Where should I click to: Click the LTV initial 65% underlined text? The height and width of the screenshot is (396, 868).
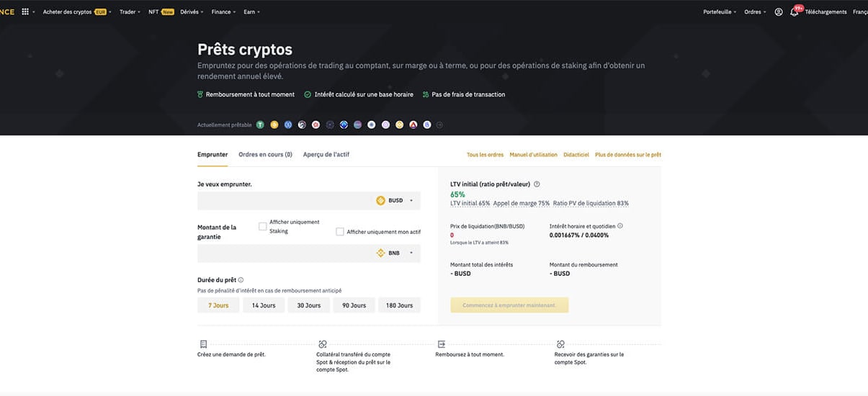[x=470, y=203]
